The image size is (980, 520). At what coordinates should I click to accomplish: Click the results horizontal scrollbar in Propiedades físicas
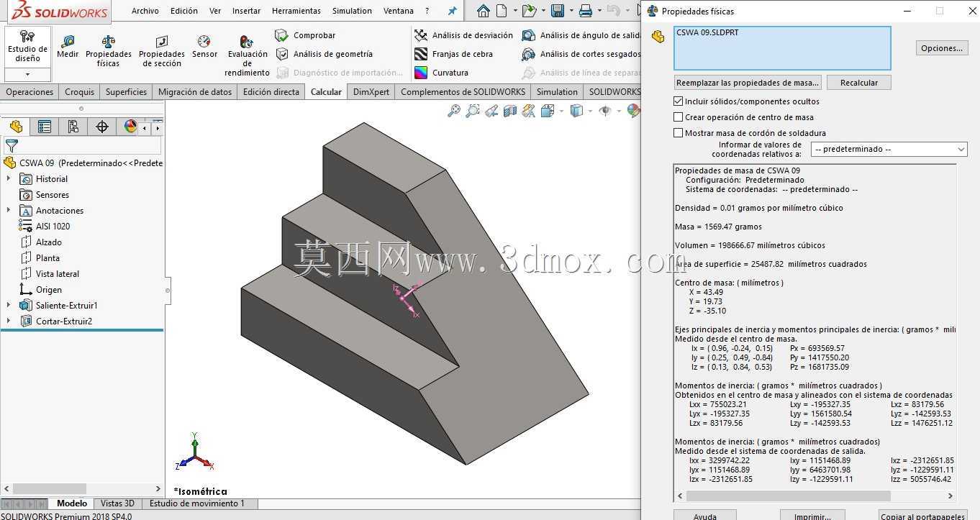coord(788,496)
